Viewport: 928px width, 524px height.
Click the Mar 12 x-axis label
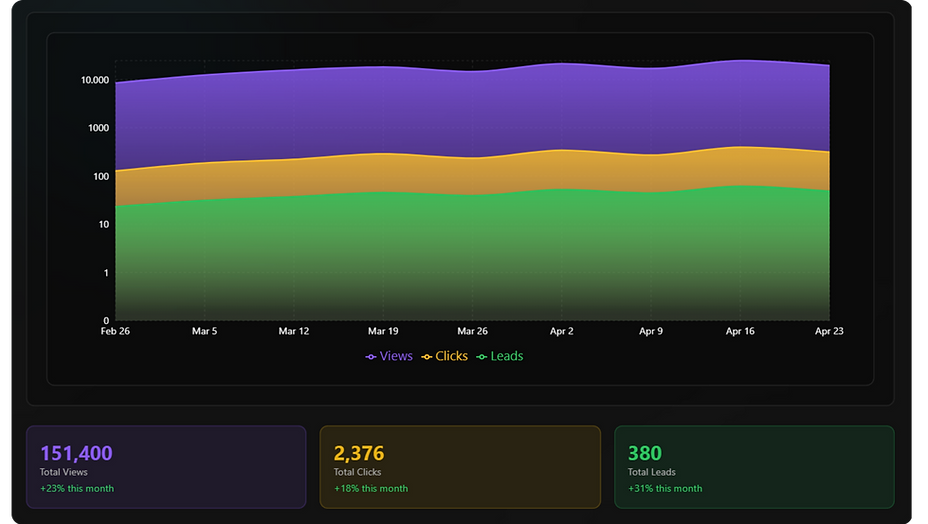pos(294,331)
